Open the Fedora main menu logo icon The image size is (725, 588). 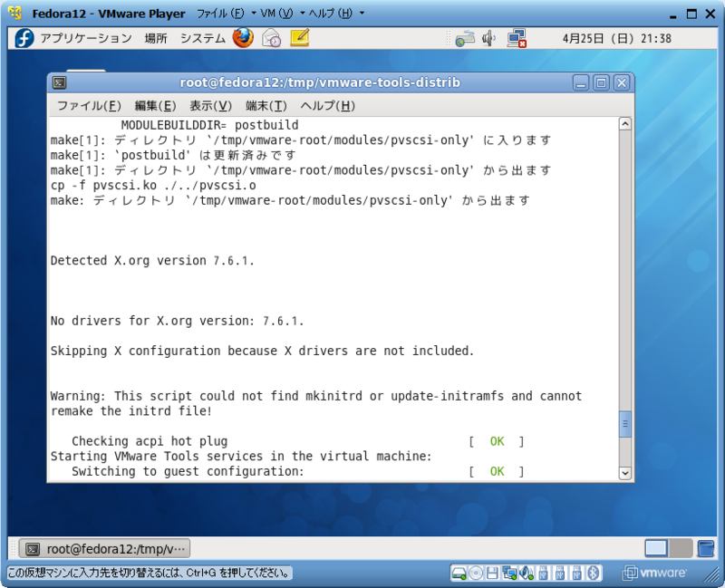(24, 38)
